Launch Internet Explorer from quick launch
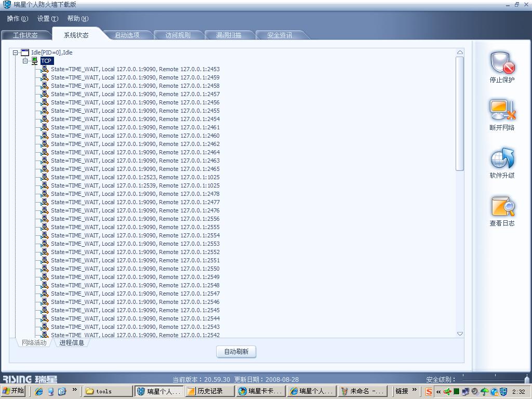Viewport: 532px width, 399px height. click(39, 391)
